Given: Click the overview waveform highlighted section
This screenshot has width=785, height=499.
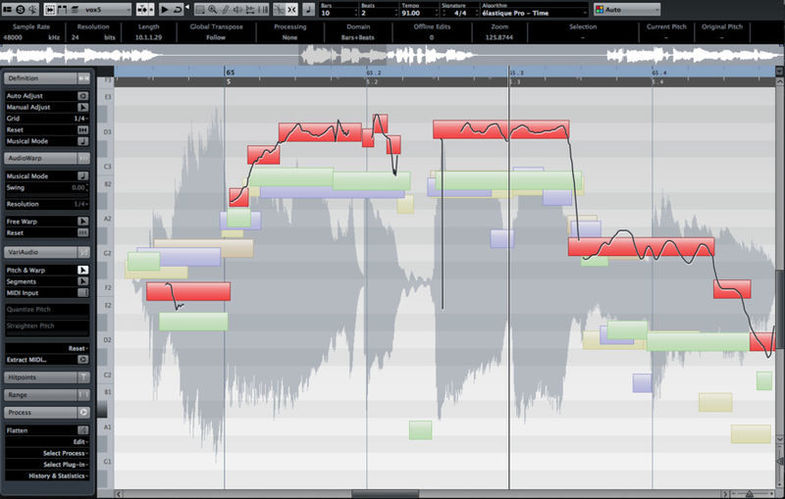Looking at the screenshot, I should coord(342,55).
